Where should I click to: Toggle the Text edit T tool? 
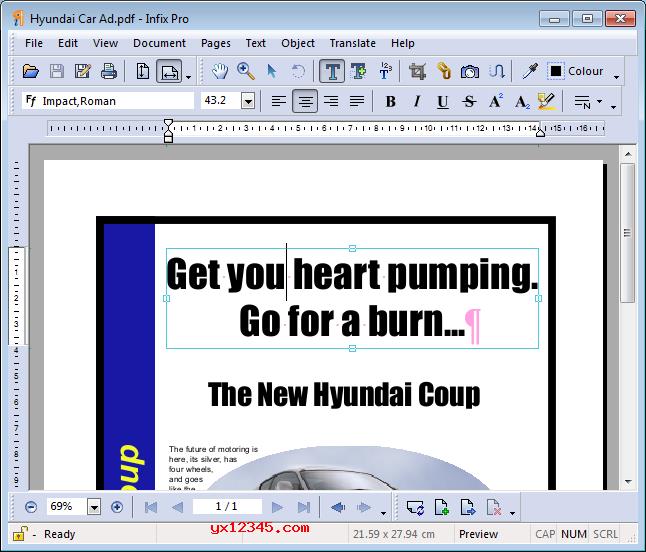coord(332,71)
